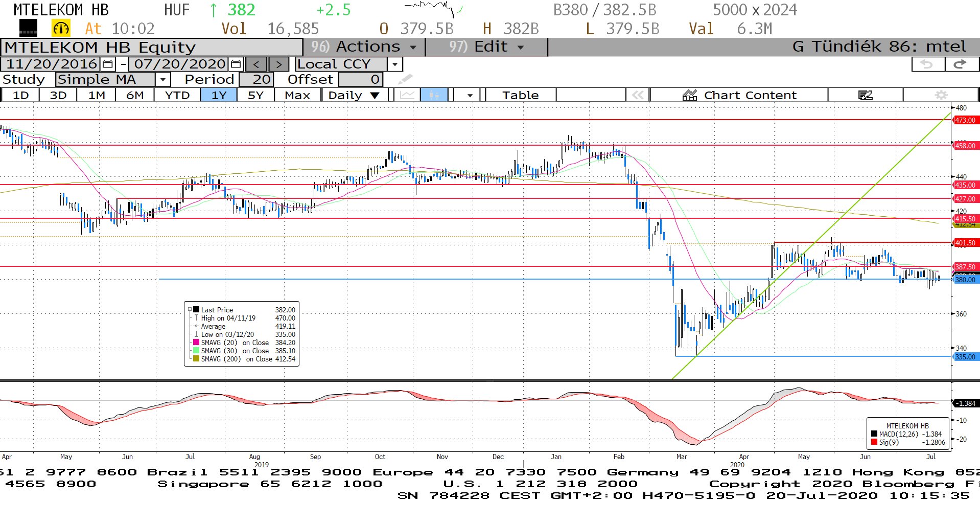
Task: Expand the Local CCY currency dropdown
Action: (x=394, y=64)
